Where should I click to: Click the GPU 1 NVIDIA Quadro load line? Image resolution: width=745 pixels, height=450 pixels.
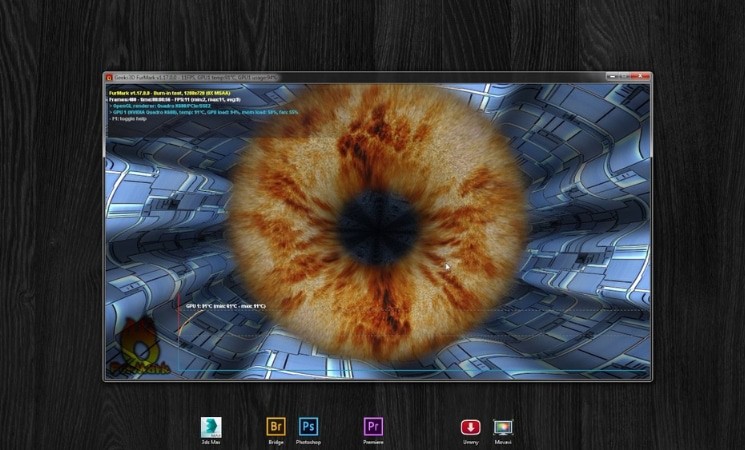click(204, 113)
